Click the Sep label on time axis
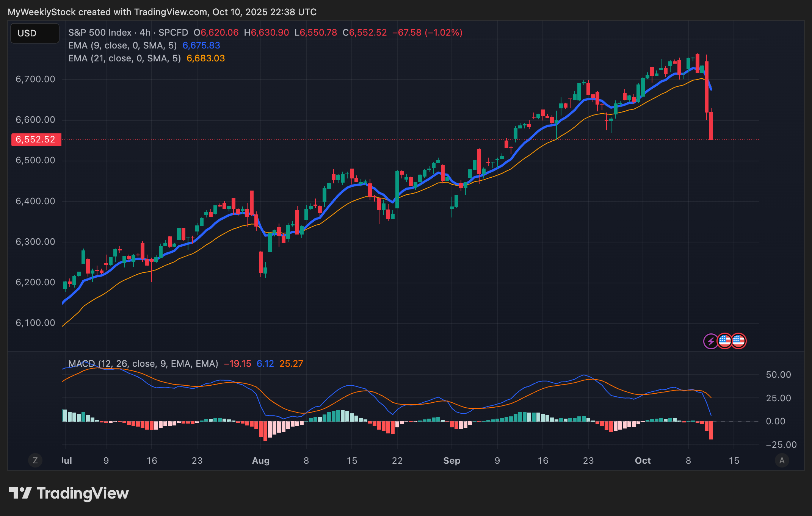The width and height of the screenshot is (812, 516). pyautogui.click(x=451, y=461)
